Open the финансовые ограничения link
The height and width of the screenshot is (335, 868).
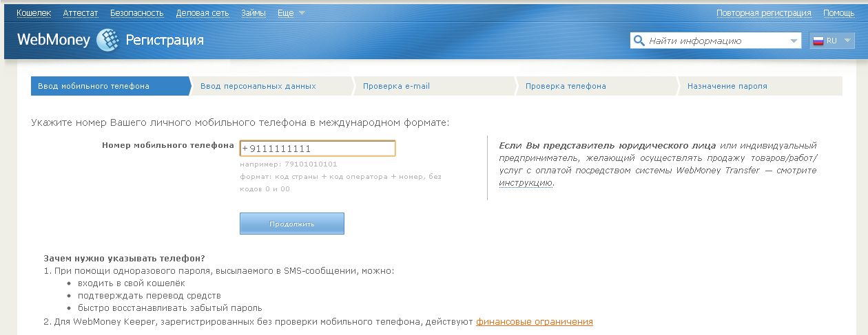535,321
